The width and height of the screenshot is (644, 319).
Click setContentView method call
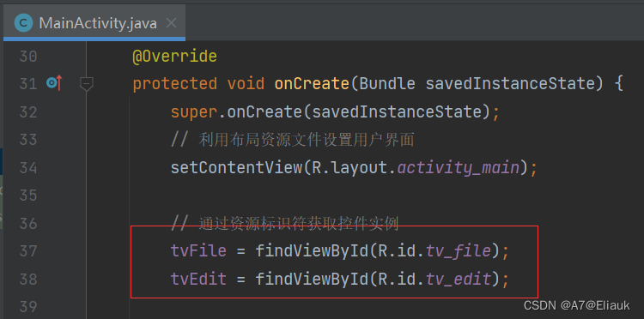pyautogui.click(x=236, y=168)
